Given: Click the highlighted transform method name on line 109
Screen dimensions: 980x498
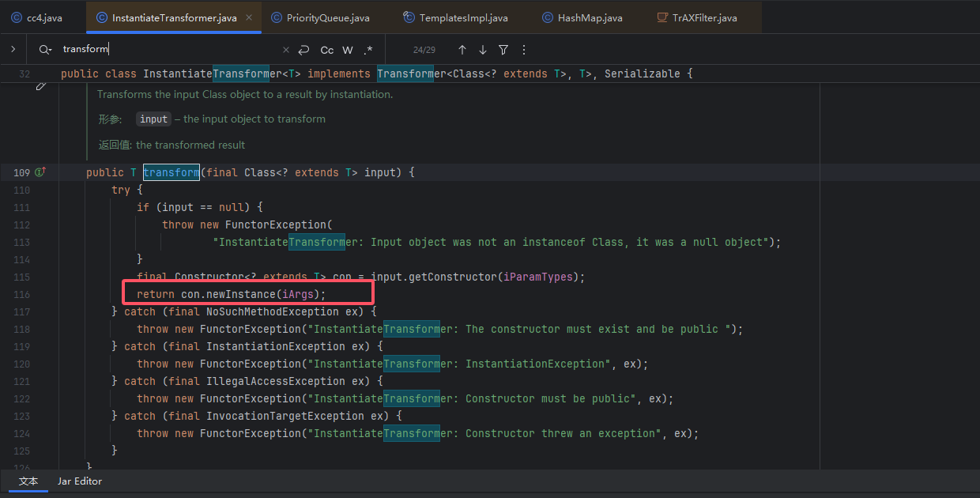Looking at the screenshot, I should (171, 172).
